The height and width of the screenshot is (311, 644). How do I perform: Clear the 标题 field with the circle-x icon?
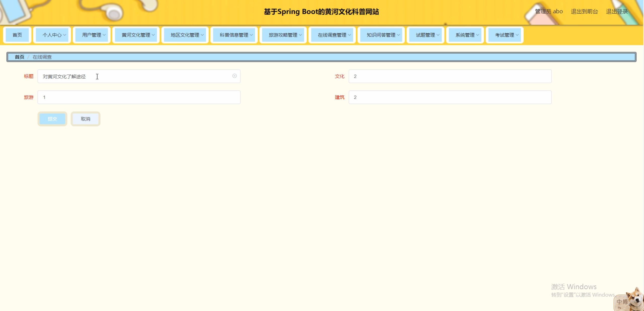(x=234, y=76)
